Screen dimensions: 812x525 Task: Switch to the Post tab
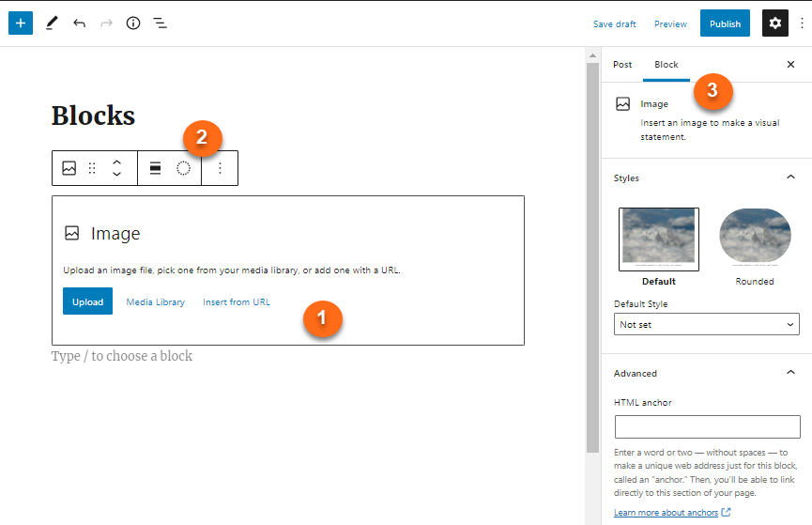[x=622, y=65]
